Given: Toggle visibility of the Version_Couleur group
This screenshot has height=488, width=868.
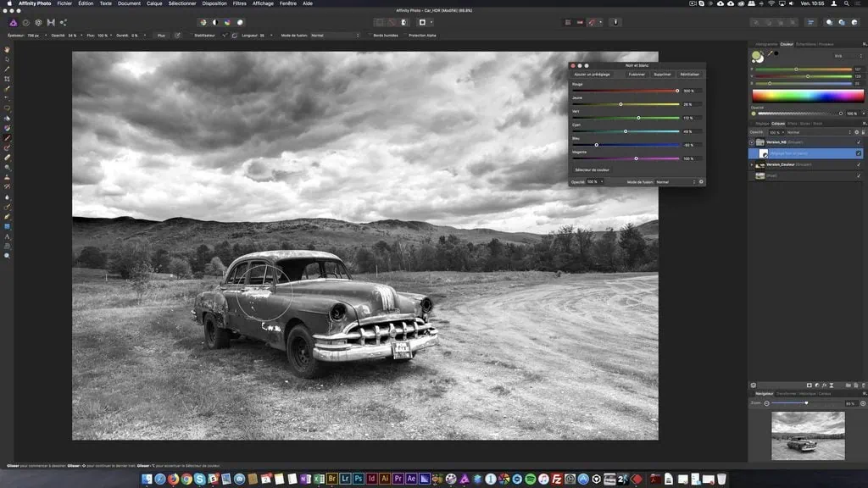Looking at the screenshot, I should pyautogui.click(x=858, y=164).
